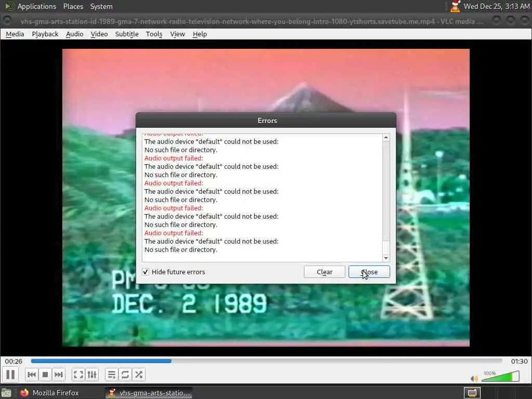532x399 pixels.
Task: Stop playback with the stop button
Action: (x=45, y=375)
